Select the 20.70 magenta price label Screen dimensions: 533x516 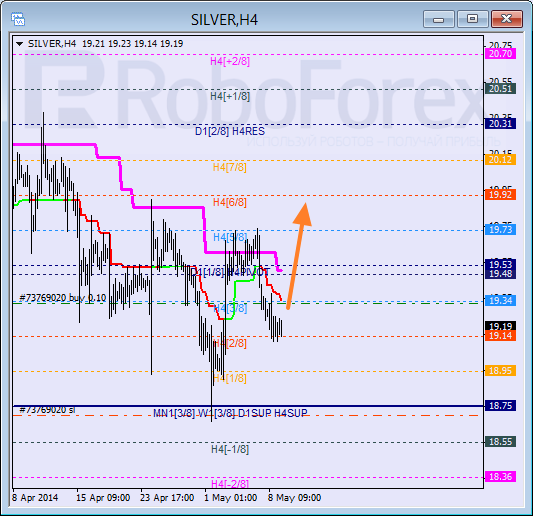pos(500,53)
